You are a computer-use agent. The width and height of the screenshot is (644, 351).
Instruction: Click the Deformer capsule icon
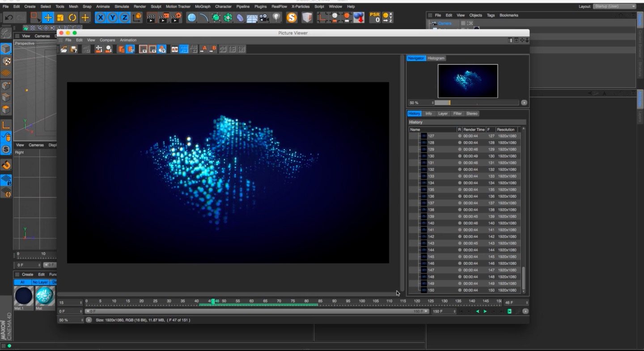240,17
